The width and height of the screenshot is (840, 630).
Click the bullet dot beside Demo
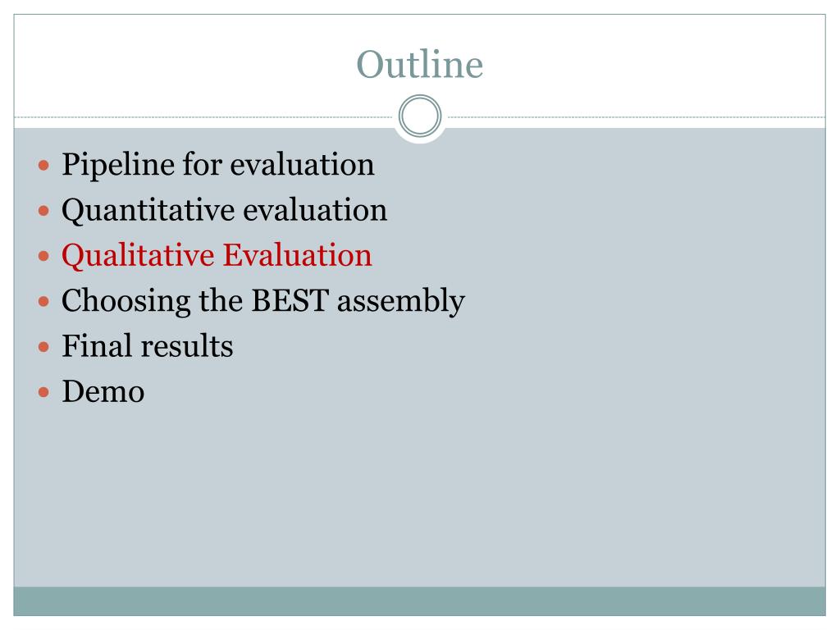(44, 392)
